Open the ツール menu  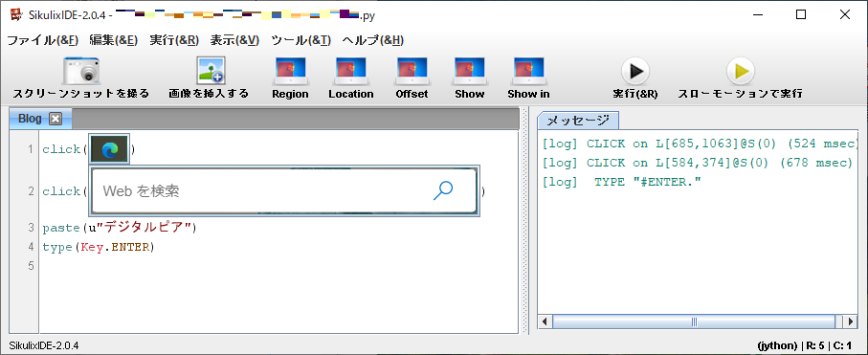point(301,40)
